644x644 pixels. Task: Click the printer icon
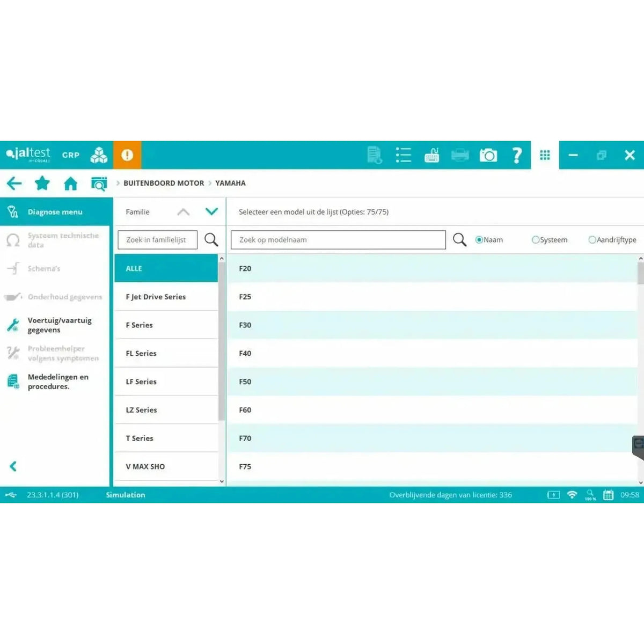click(460, 155)
